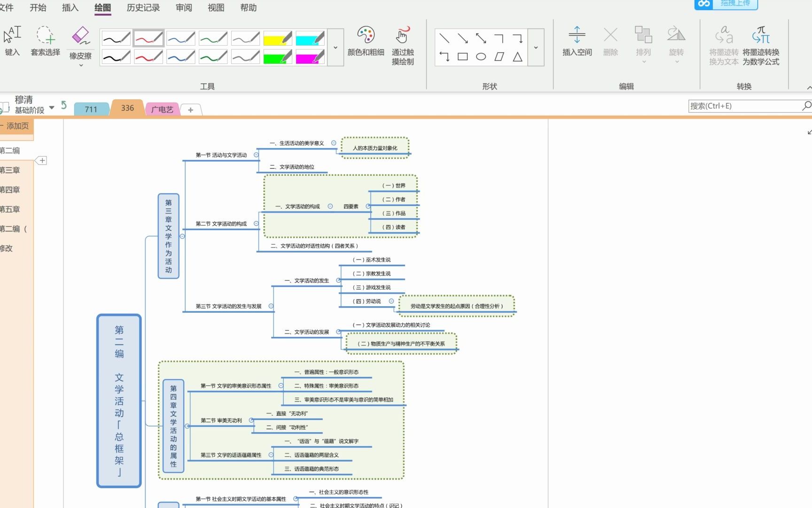
Task: Choose the top-row green pen
Action: coord(213,38)
